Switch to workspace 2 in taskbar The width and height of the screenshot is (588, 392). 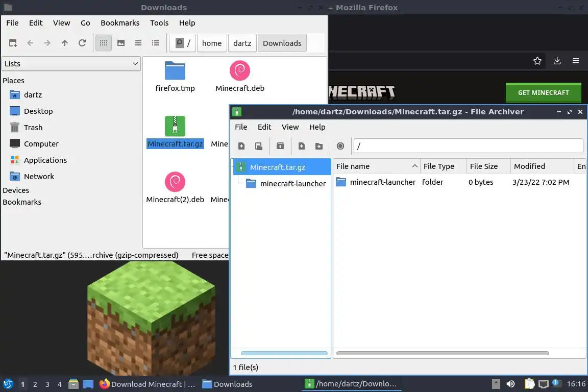[35, 384]
